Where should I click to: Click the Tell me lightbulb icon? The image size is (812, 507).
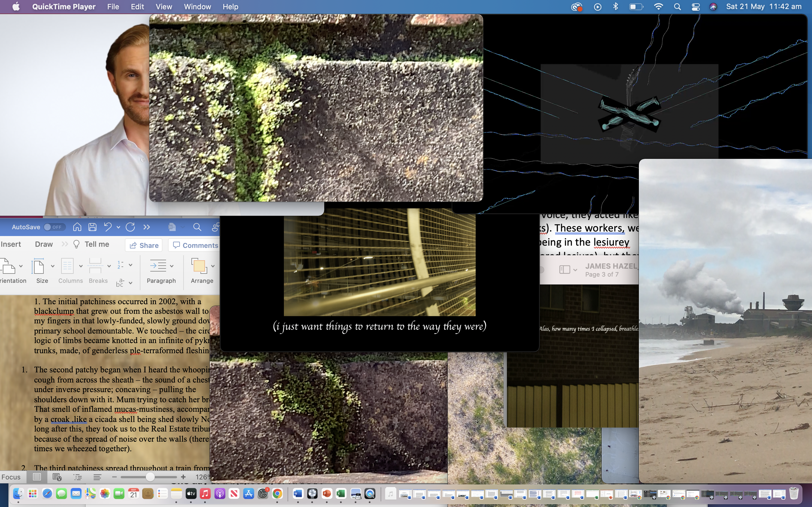coord(76,244)
